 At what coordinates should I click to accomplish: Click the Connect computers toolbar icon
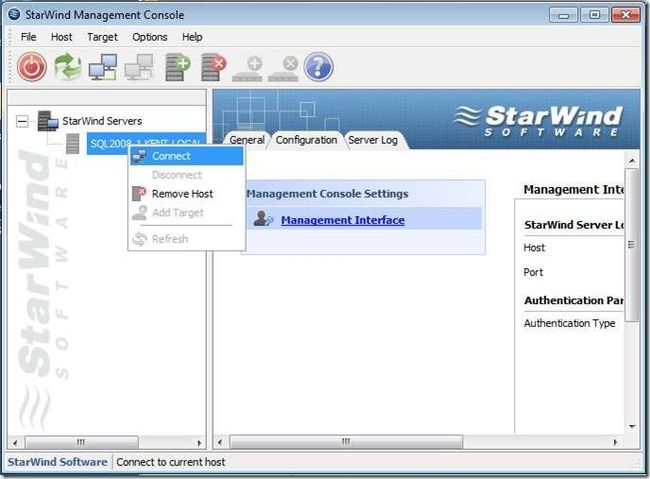pyautogui.click(x=103, y=67)
